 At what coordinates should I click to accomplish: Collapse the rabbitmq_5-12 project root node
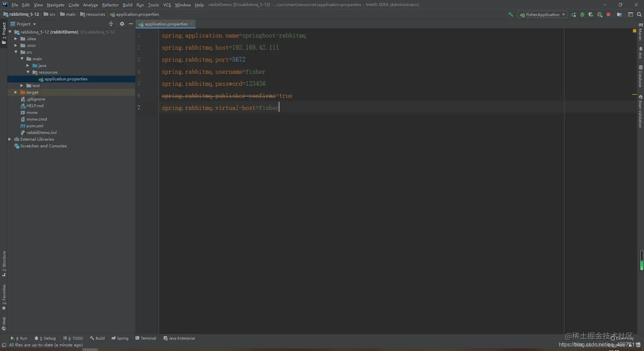10,32
